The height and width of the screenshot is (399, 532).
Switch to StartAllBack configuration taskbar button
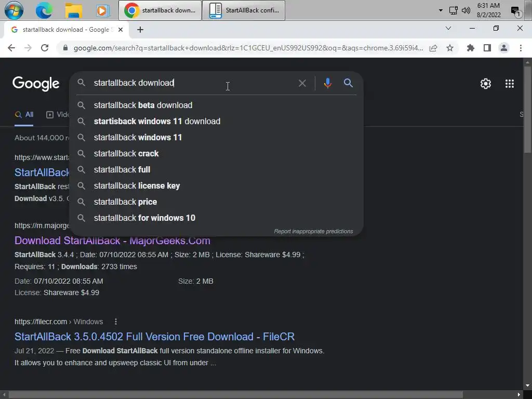244,10
